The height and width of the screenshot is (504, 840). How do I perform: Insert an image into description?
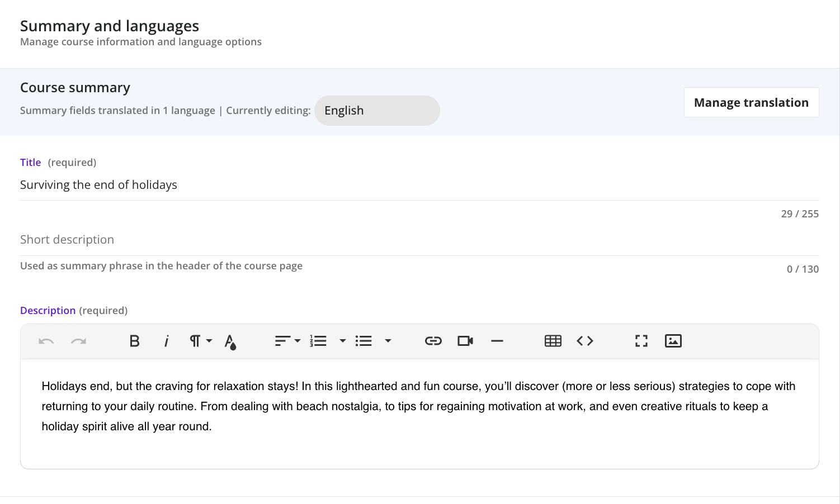point(673,341)
